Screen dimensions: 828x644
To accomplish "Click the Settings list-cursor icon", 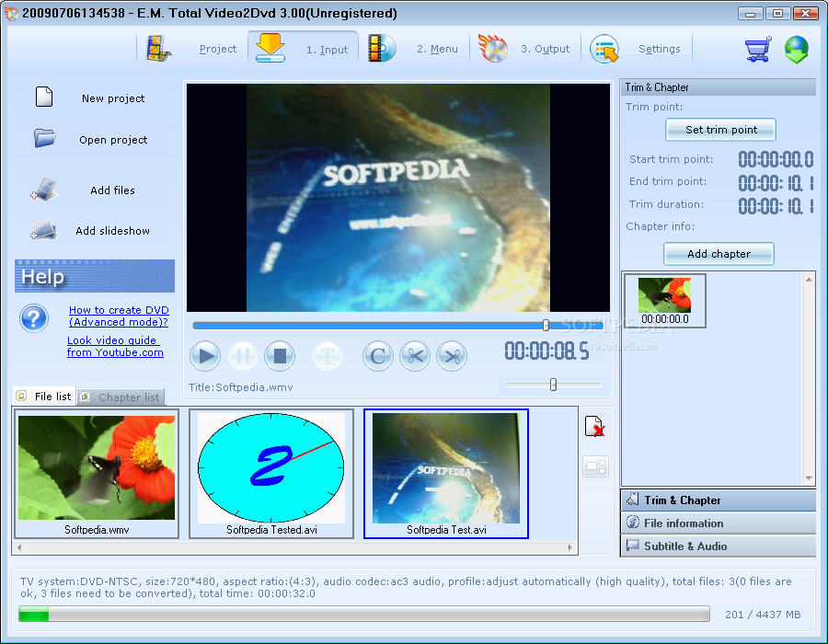I will pos(604,49).
